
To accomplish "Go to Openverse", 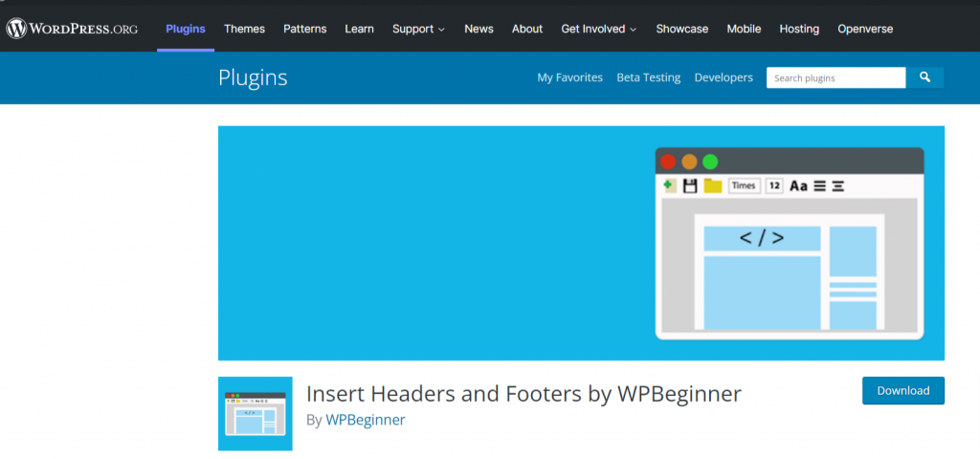I will pos(865,29).
